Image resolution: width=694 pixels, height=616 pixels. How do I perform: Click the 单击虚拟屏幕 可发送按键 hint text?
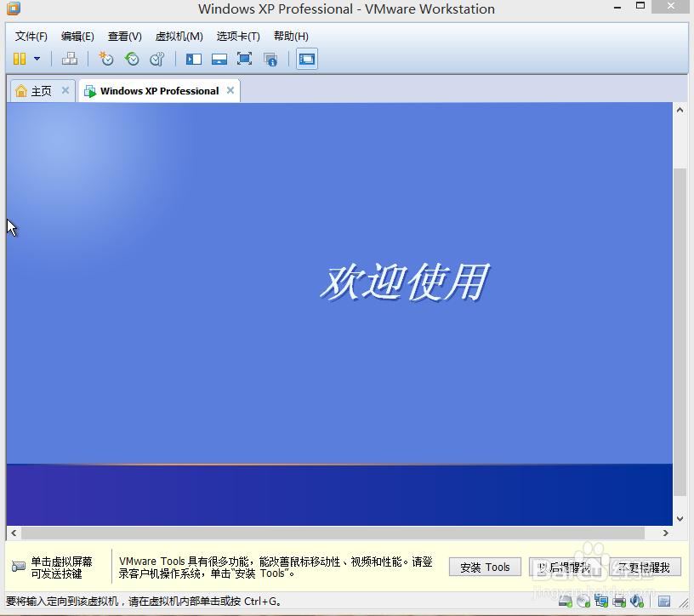[61, 568]
